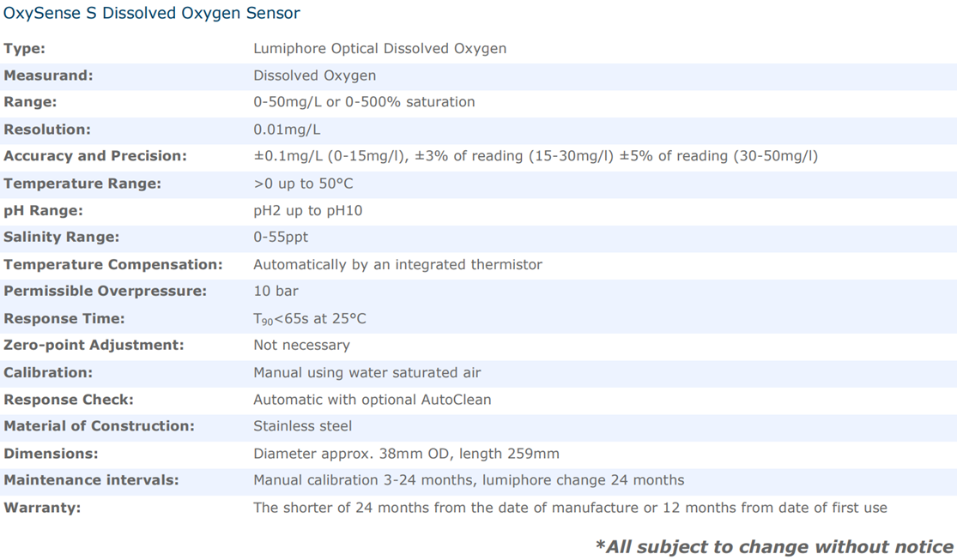Click the Lumiphore Optical Dissolved Oxygen value
The height and width of the screenshot is (560, 957).
[379, 49]
